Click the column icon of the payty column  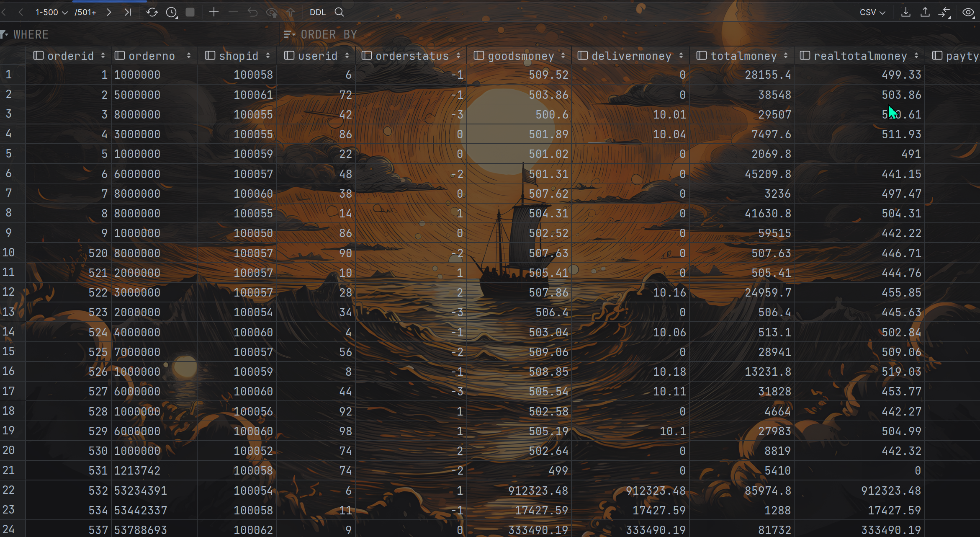coord(937,55)
